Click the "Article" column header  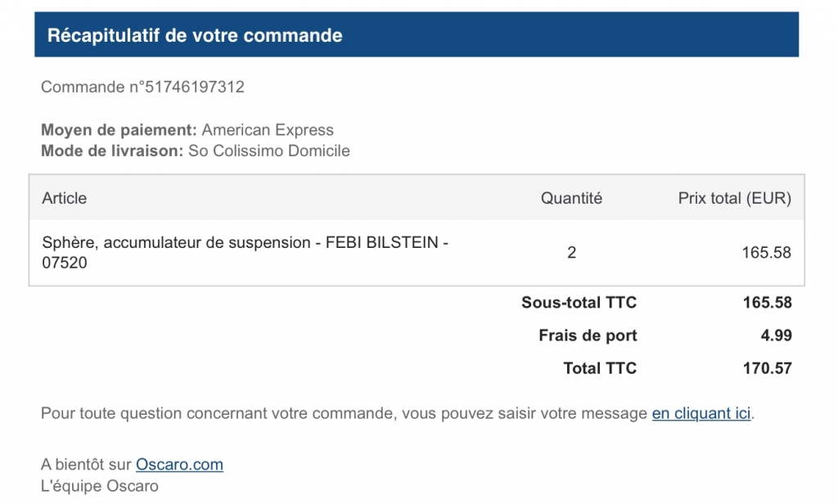tap(64, 198)
